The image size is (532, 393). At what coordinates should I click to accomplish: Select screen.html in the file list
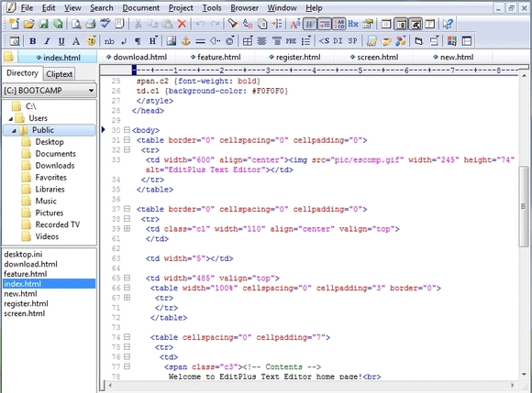coord(25,313)
